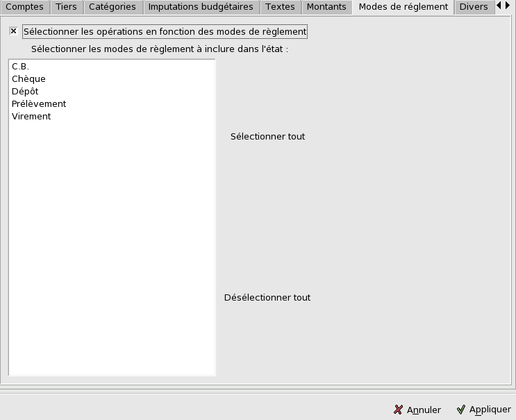Click left arrow to scroll tabs back
This screenshot has width=516, height=420.
(x=498, y=6)
